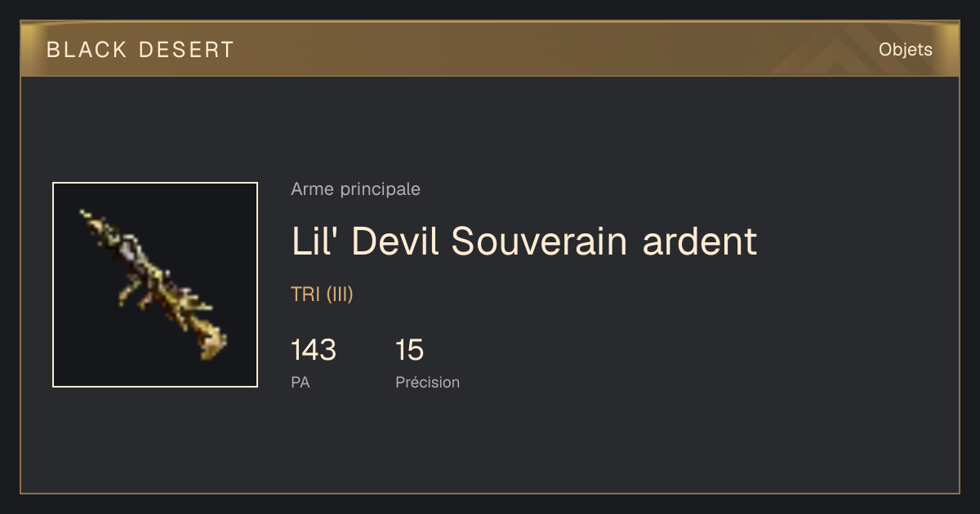Click the "Lil'" word in item name

click(x=318, y=241)
